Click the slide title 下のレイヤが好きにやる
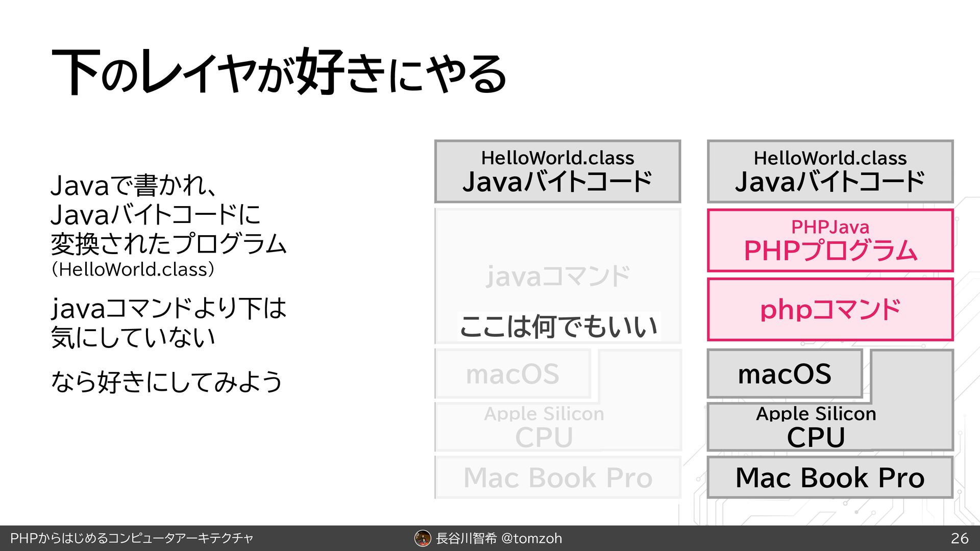The height and width of the screenshot is (551, 980). coord(279,73)
